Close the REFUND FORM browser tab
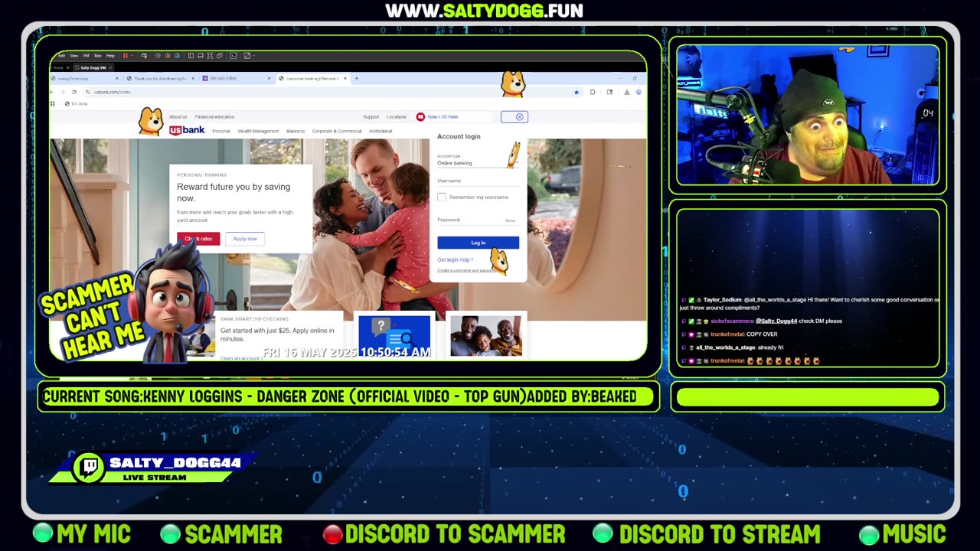 click(x=269, y=78)
